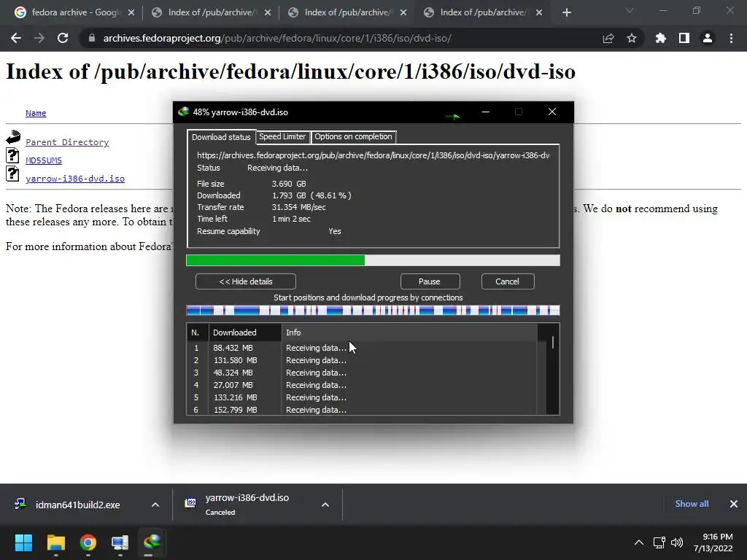Screen dimensions: 747x560
Task: Select connection row with 133.216 MB
Action: (362, 397)
